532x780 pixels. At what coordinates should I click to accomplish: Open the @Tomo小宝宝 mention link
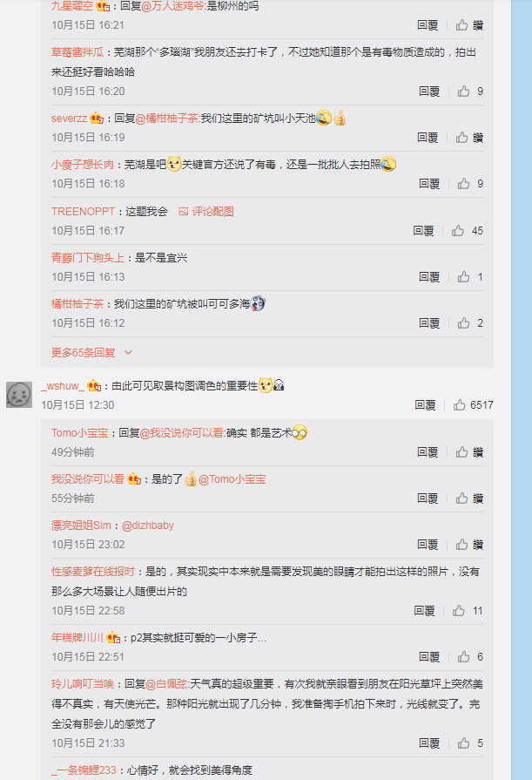(x=232, y=479)
